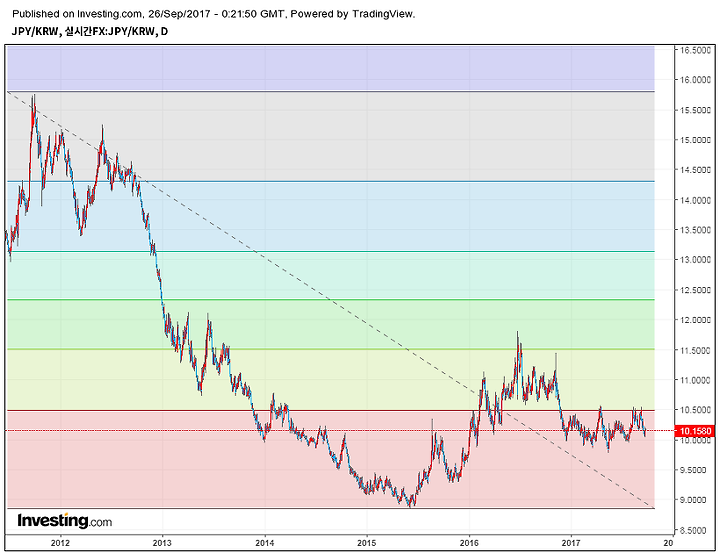Click the 11.5000 price axis label
Viewport: 720px width, 553px height.
pos(696,350)
